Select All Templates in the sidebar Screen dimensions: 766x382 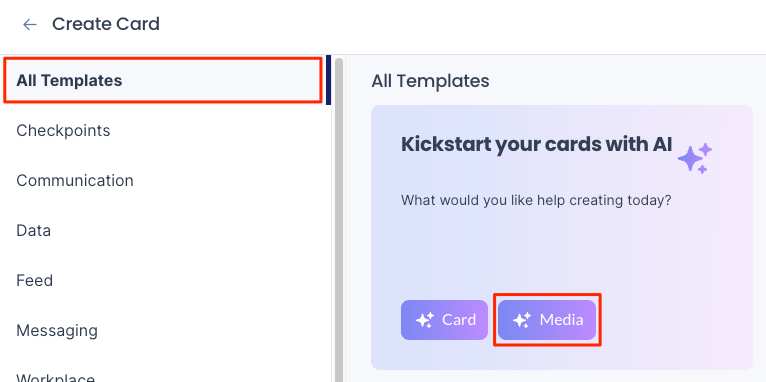click(x=164, y=80)
